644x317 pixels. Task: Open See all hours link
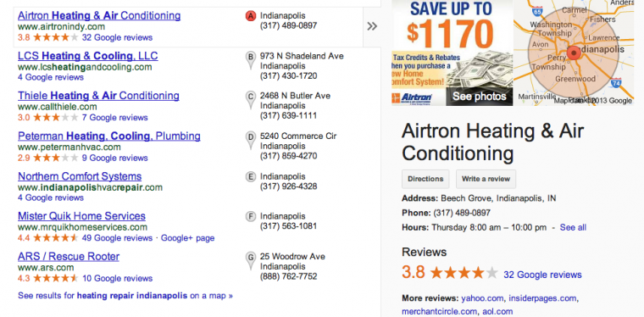coord(573,227)
